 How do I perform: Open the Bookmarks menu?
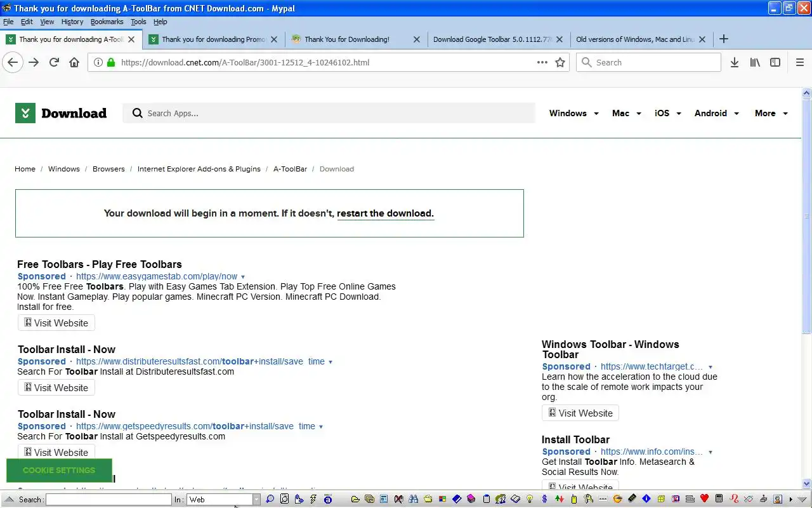107,22
